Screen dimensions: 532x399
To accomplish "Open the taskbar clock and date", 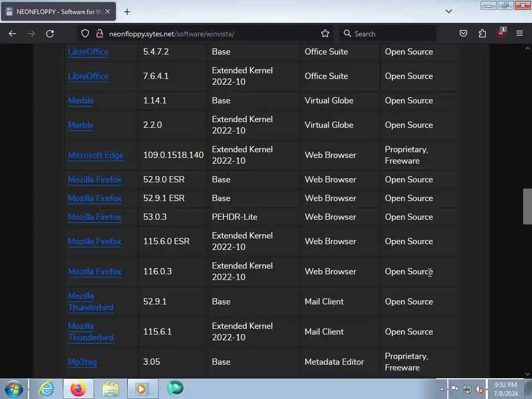I will click(506, 389).
